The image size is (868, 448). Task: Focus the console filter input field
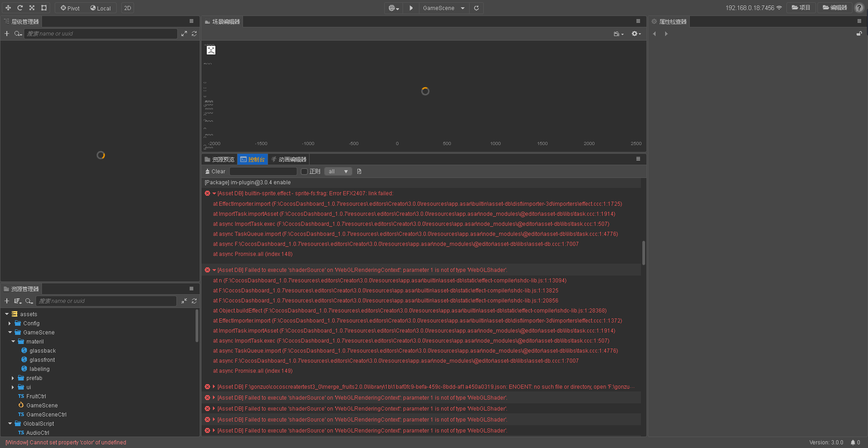(x=263, y=172)
